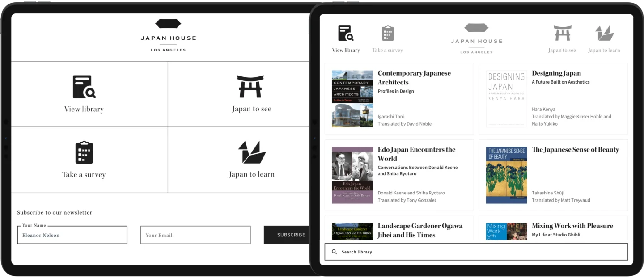The height and width of the screenshot is (278, 644).
Task: Open the Edo Japan Encounters the World cover
Action: (352, 175)
